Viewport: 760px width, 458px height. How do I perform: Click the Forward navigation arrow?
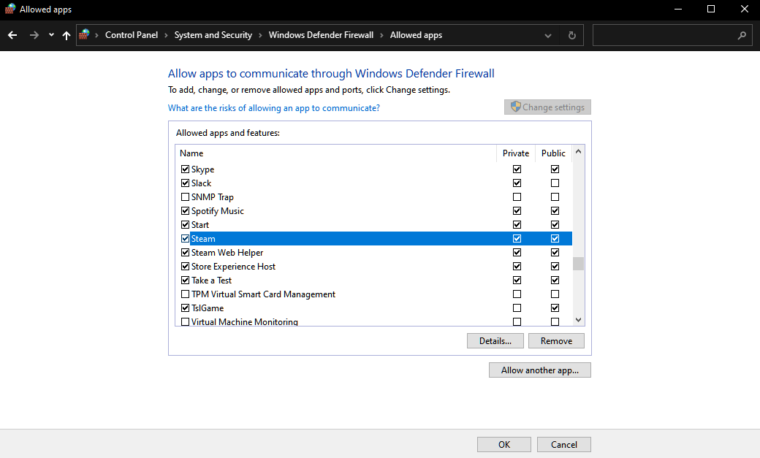tap(34, 35)
